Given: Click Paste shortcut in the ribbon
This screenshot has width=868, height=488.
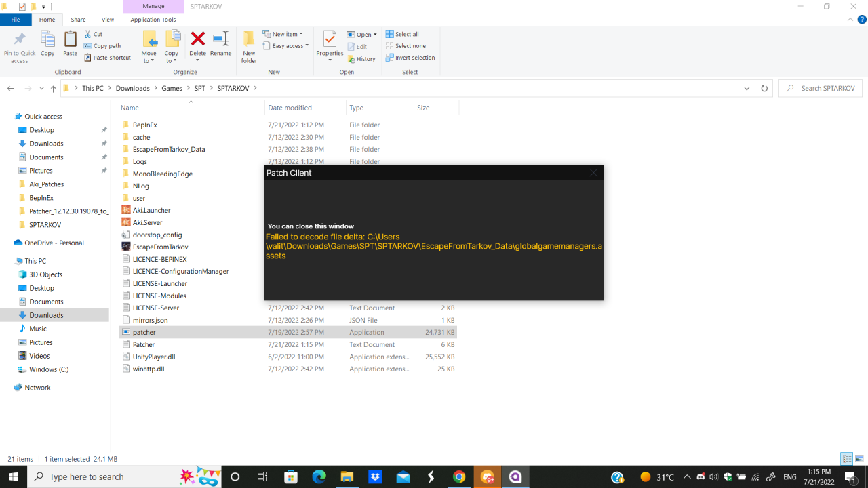Looking at the screenshot, I should click(108, 58).
